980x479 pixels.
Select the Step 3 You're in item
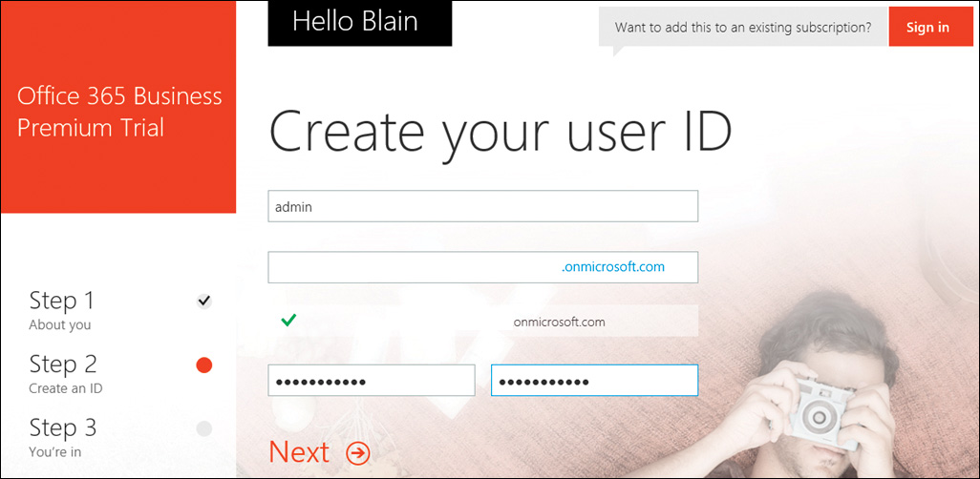(x=120, y=437)
